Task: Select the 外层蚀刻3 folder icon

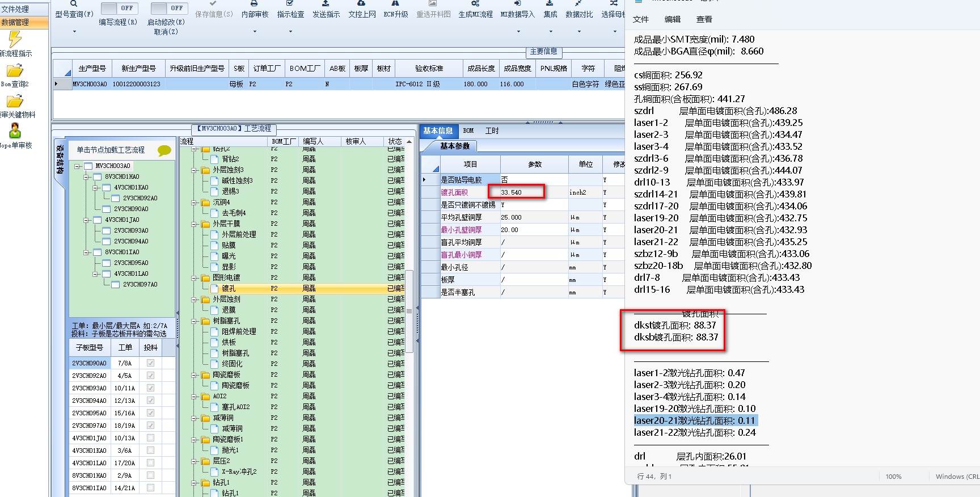Action: 206,170
